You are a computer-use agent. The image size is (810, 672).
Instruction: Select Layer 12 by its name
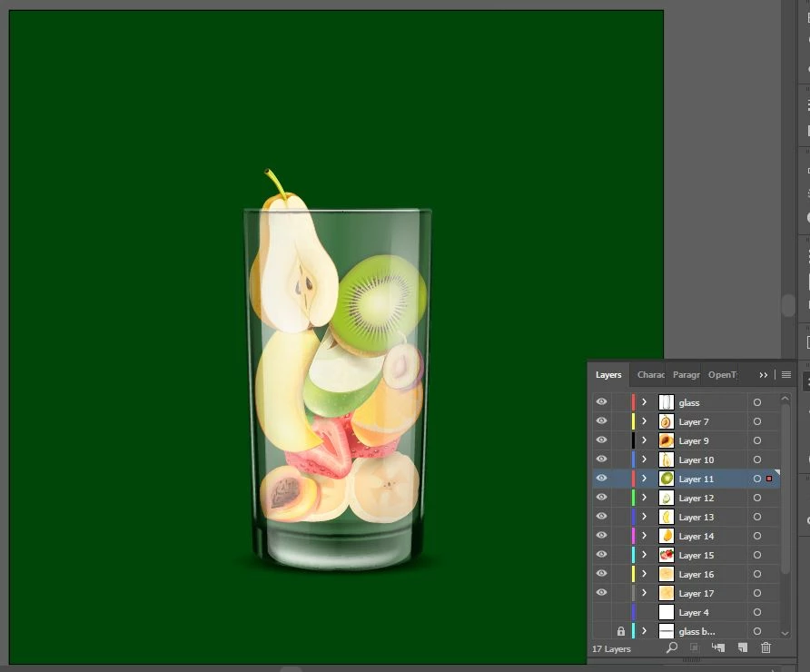pos(696,498)
